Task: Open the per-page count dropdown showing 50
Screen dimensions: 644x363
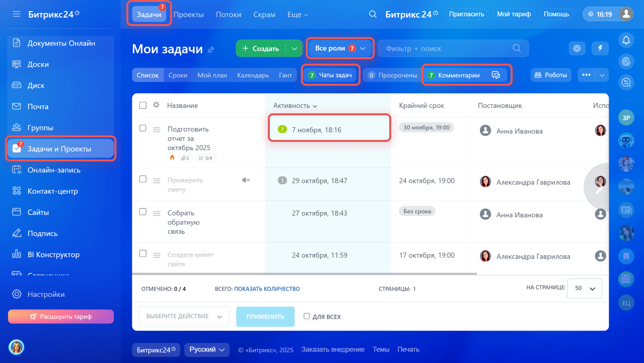Action: 584,289
